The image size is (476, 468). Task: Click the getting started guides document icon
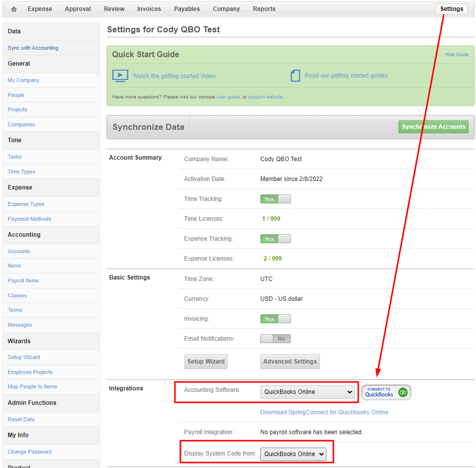tap(295, 76)
